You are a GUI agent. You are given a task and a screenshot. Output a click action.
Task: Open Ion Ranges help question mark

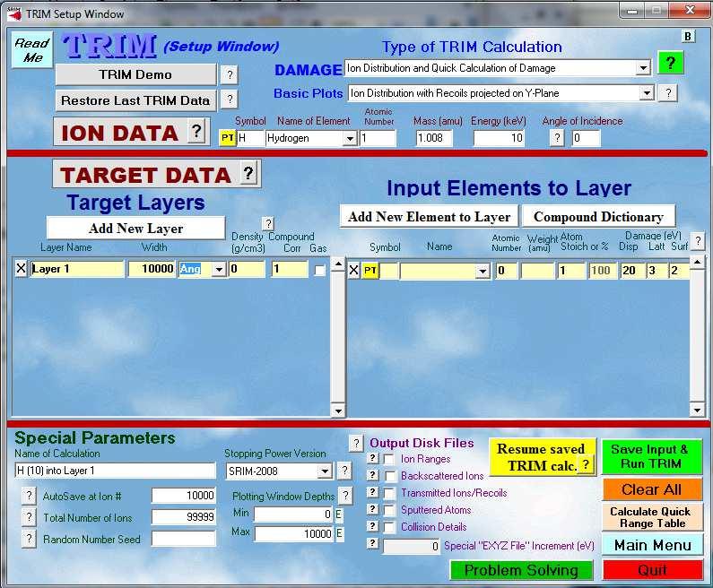click(372, 458)
